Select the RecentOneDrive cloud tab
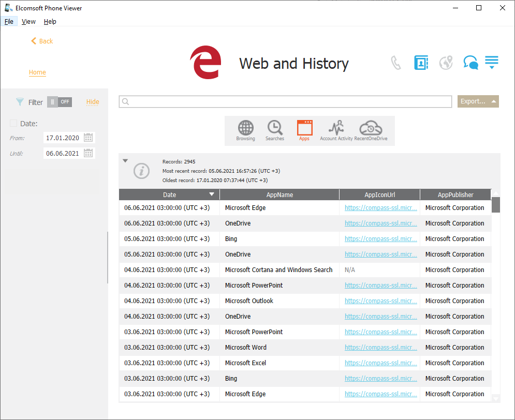Viewport: 515px width, 420px height. tap(371, 130)
